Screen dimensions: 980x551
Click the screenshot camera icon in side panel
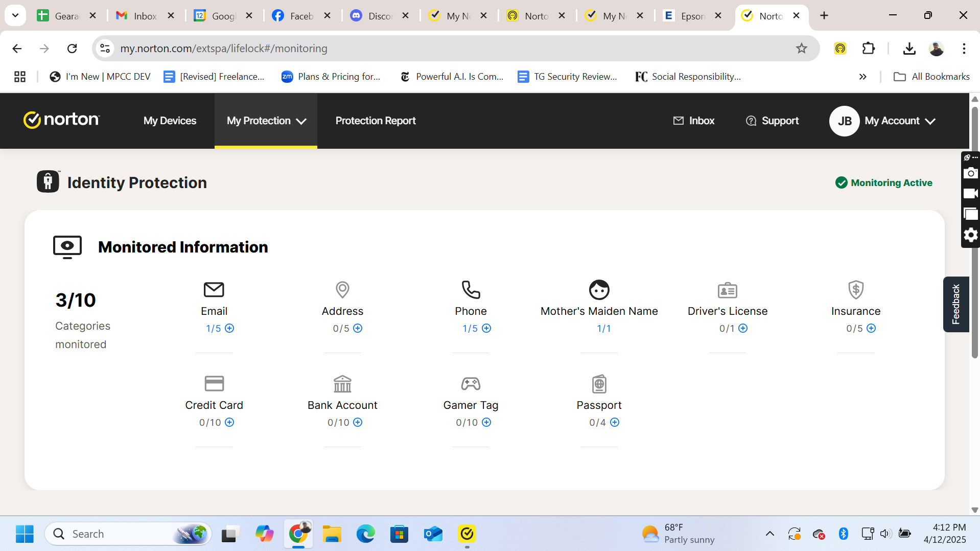970,173
